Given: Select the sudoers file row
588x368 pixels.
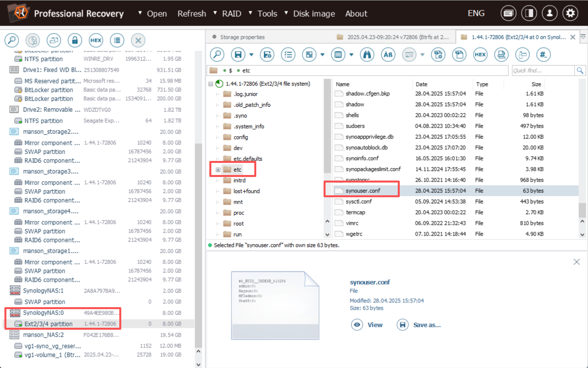Looking at the screenshot, I should point(456,126).
